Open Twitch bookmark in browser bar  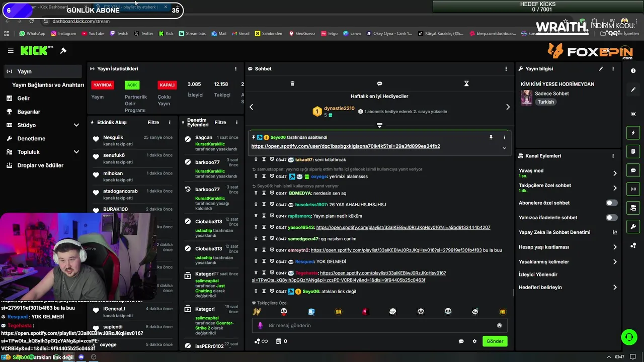click(119, 34)
